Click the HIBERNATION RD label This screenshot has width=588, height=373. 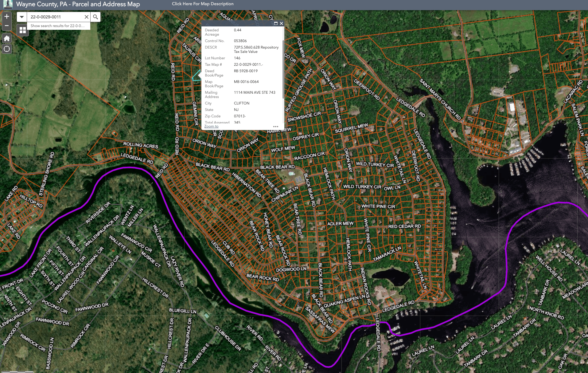[x=247, y=185]
